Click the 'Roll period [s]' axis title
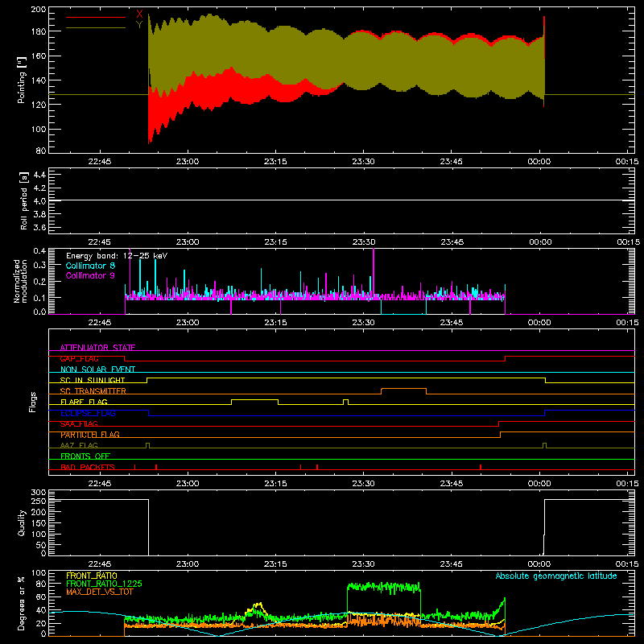 click(x=23, y=200)
